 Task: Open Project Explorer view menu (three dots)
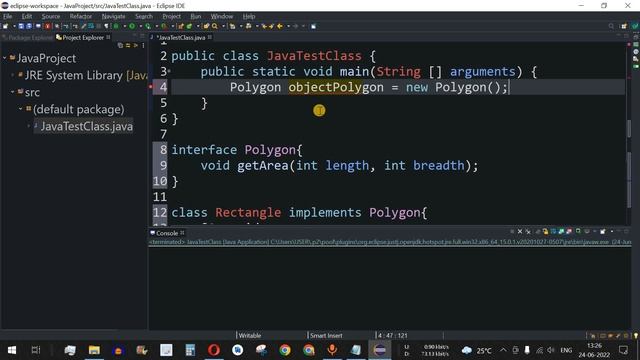tap(143, 45)
